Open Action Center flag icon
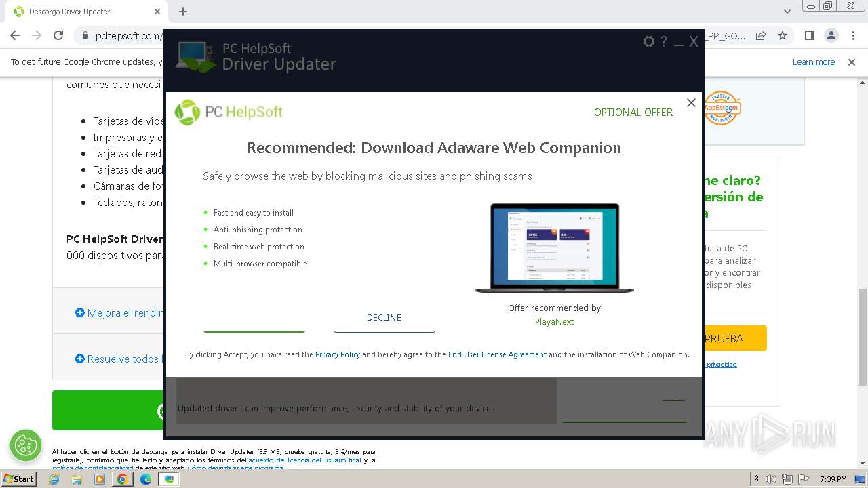 click(x=802, y=479)
